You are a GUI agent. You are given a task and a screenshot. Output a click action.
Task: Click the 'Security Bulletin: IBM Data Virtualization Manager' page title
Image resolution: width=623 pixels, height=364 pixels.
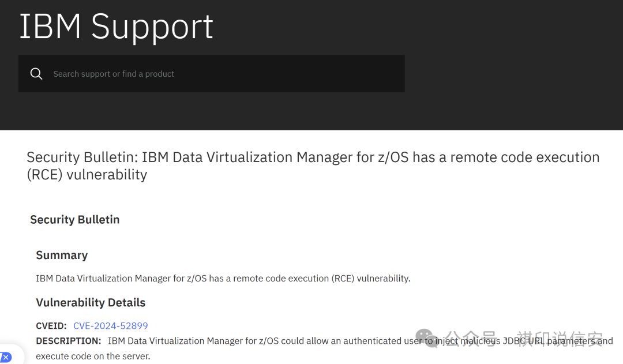point(313,157)
